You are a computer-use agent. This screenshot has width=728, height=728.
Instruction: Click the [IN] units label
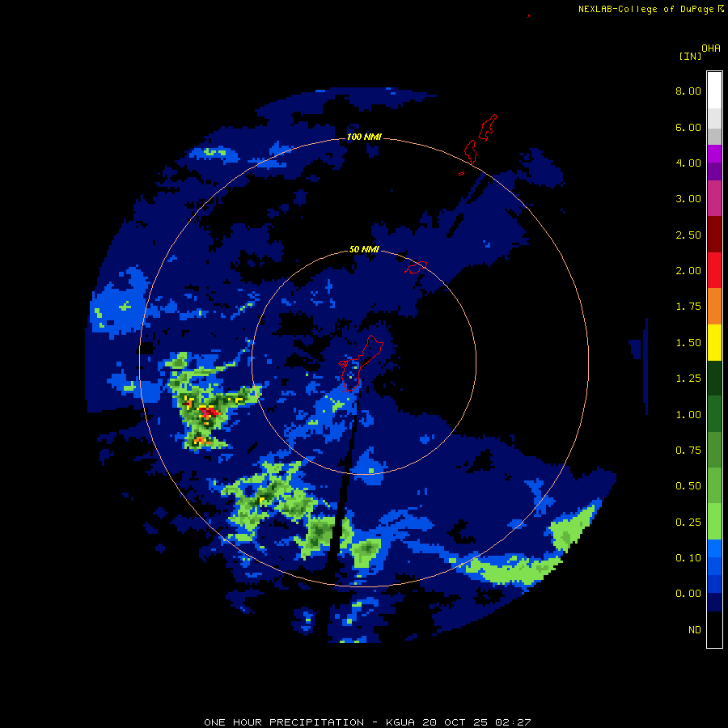tap(690, 56)
